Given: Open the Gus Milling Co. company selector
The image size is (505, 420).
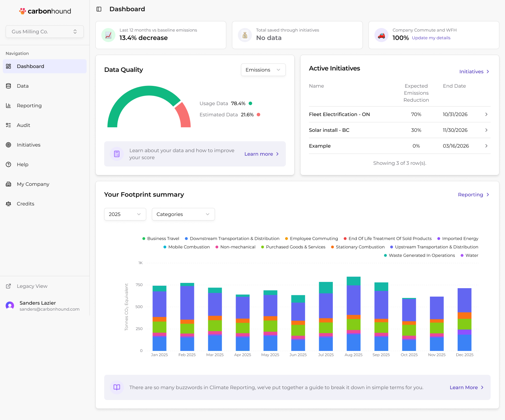Looking at the screenshot, I should [x=45, y=32].
